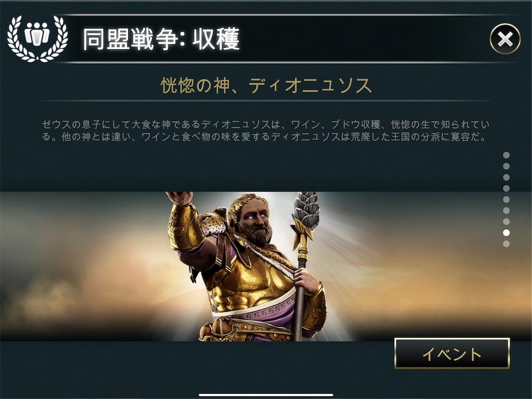The image size is (532, 399).
Task: Click the 同盟戦争: 収穫 title text
Action: [162, 39]
